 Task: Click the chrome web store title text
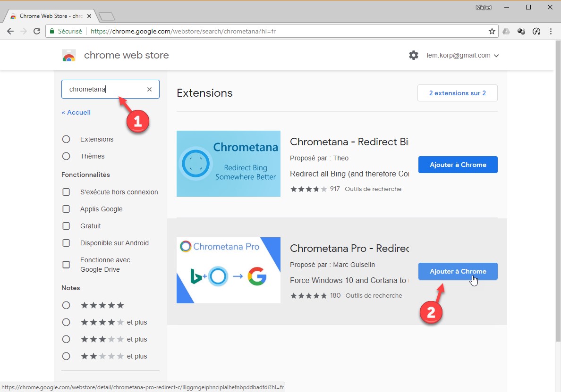(126, 55)
